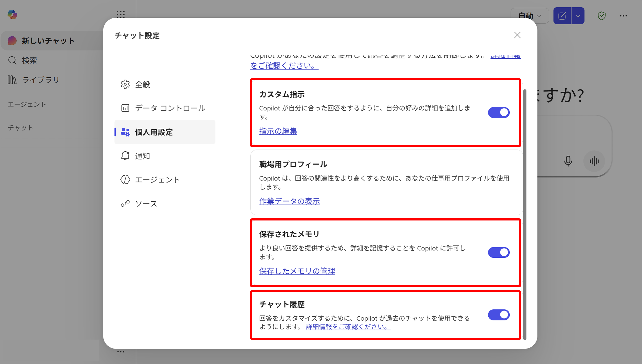This screenshot has width=642, height=364.
Task: Click the ライブラリ books icon
Action: pos(12,80)
